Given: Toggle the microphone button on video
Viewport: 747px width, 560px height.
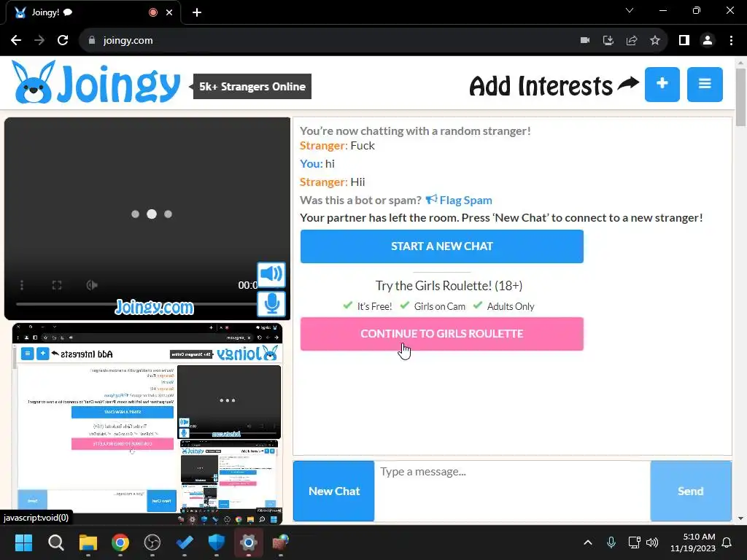Looking at the screenshot, I should [271, 304].
